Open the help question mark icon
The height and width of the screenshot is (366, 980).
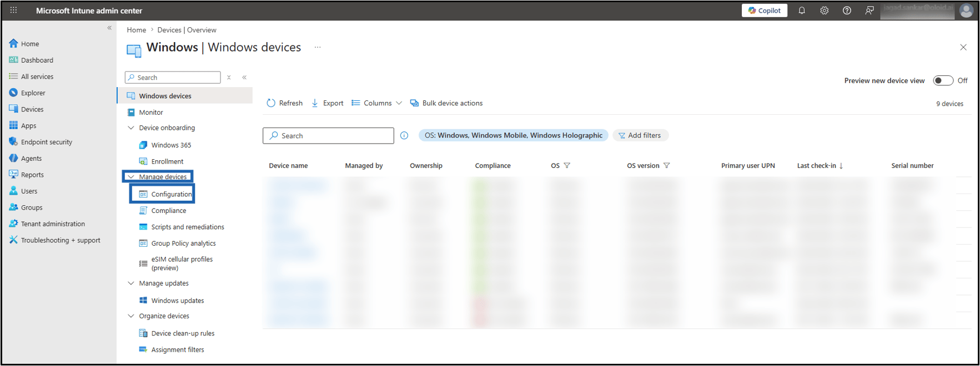[x=847, y=11]
